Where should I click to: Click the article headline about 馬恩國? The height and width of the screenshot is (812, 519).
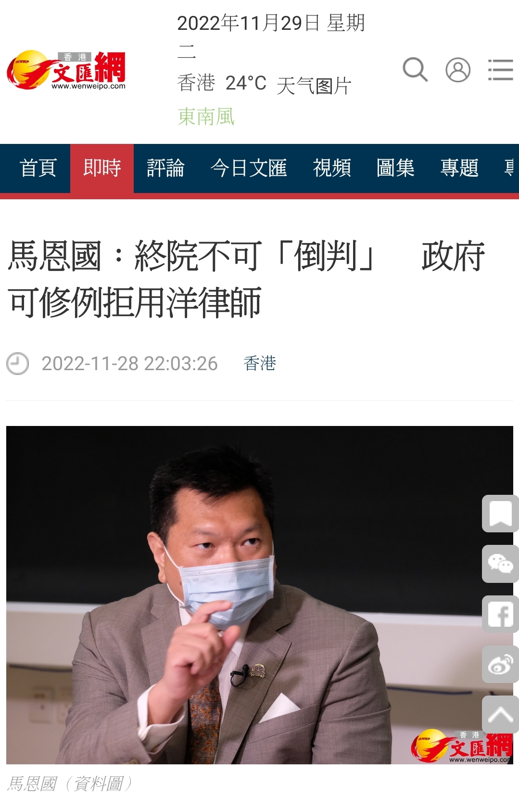coord(246,279)
